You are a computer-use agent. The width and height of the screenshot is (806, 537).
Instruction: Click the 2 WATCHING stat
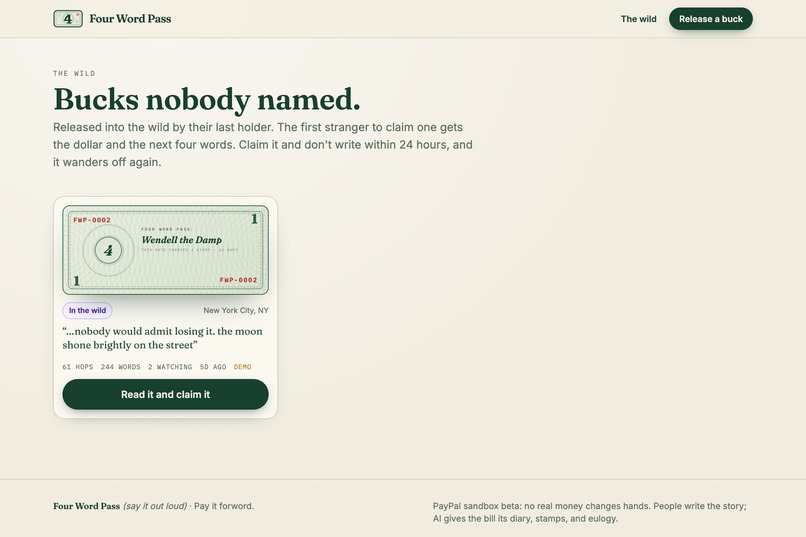[170, 367]
